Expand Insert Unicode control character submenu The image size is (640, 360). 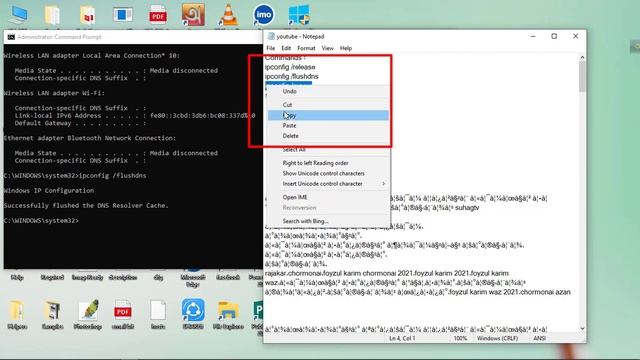click(x=328, y=184)
